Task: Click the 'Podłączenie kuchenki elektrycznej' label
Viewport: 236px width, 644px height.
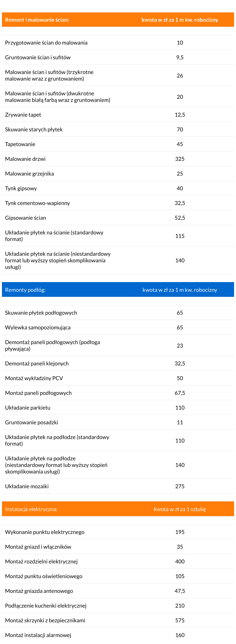Action: 46,606
